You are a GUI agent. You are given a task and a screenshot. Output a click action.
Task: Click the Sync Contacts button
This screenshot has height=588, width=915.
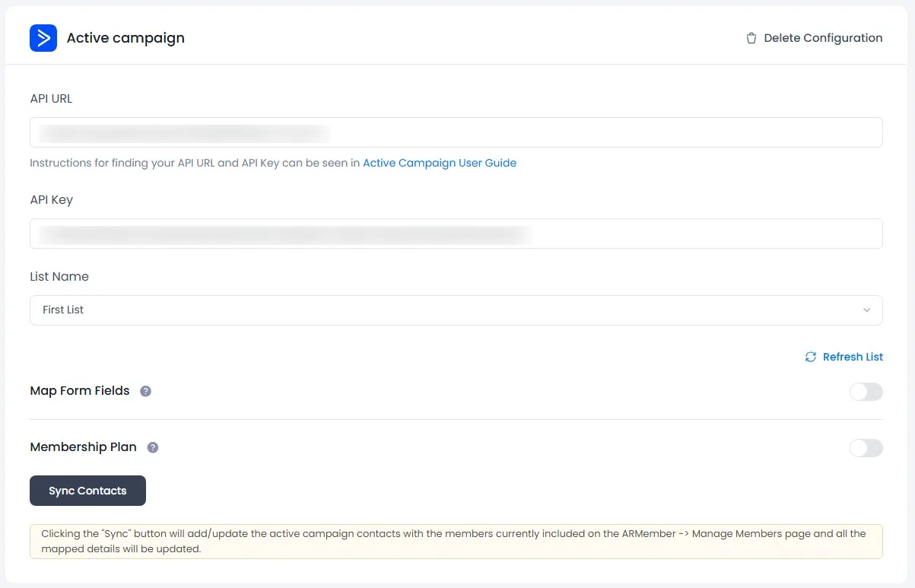pos(87,491)
